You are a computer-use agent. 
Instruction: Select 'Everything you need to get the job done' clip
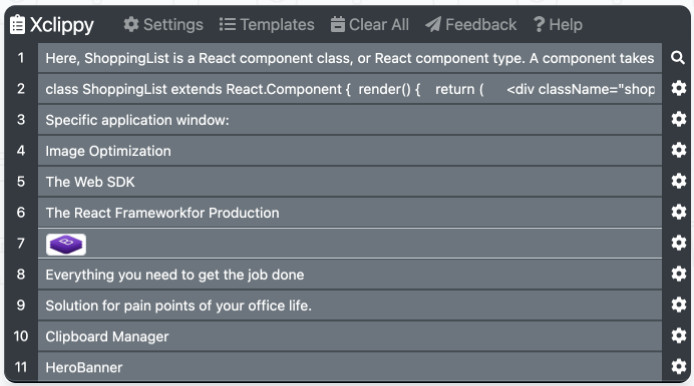pyautogui.click(x=350, y=274)
